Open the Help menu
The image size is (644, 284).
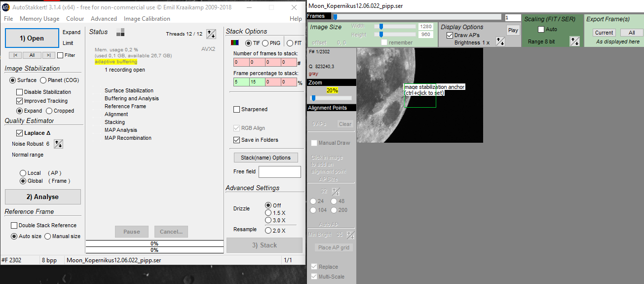tap(296, 19)
